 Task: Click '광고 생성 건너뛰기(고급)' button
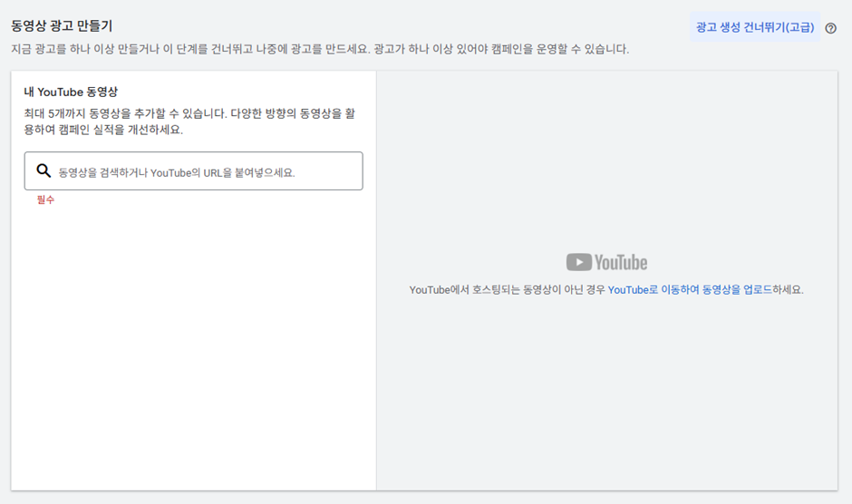click(755, 27)
